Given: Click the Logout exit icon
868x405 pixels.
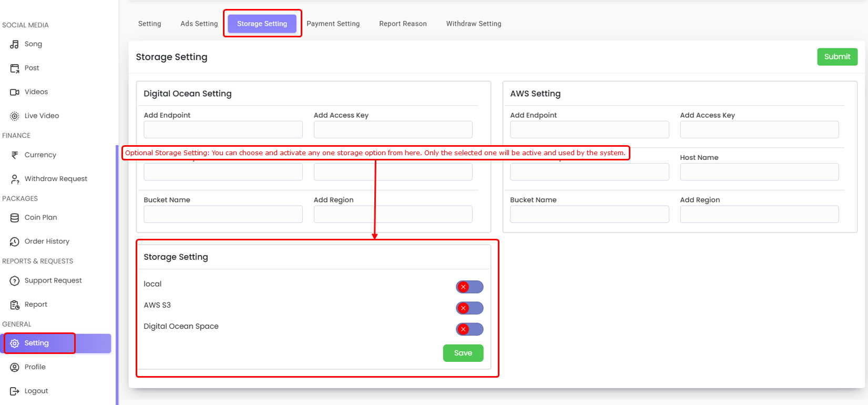Looking at the screenshot, I should click(x=14, y=391).
